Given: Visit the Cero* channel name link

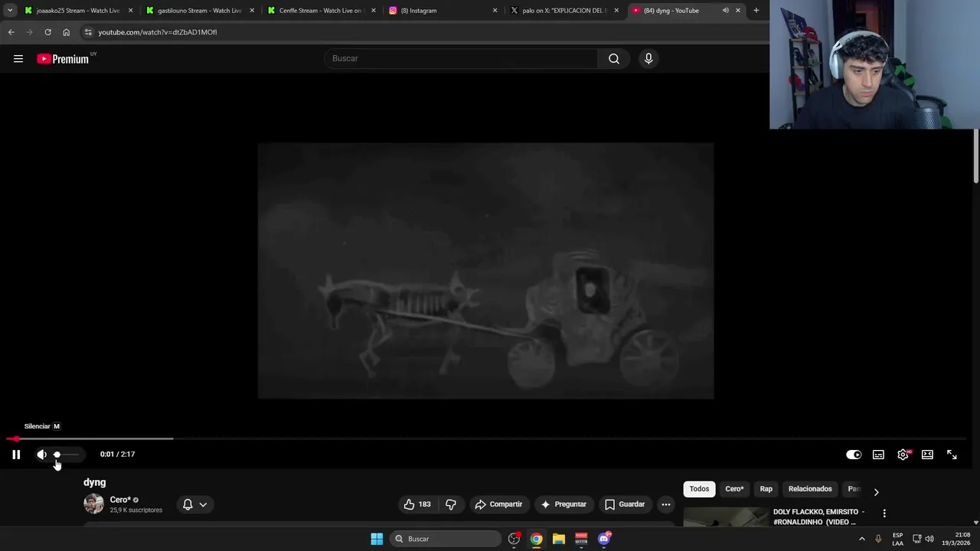Looking at the screenshot, I should [x=120, y=500].
